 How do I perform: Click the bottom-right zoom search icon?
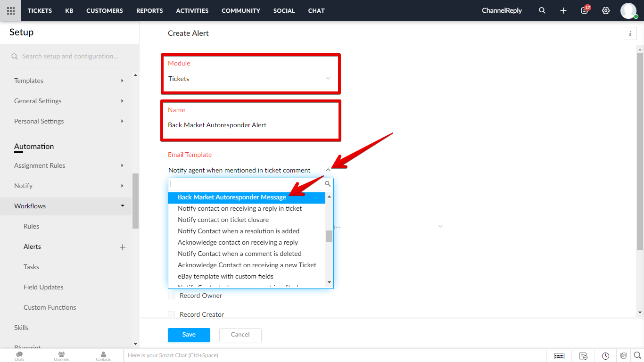tap(637, 355)
